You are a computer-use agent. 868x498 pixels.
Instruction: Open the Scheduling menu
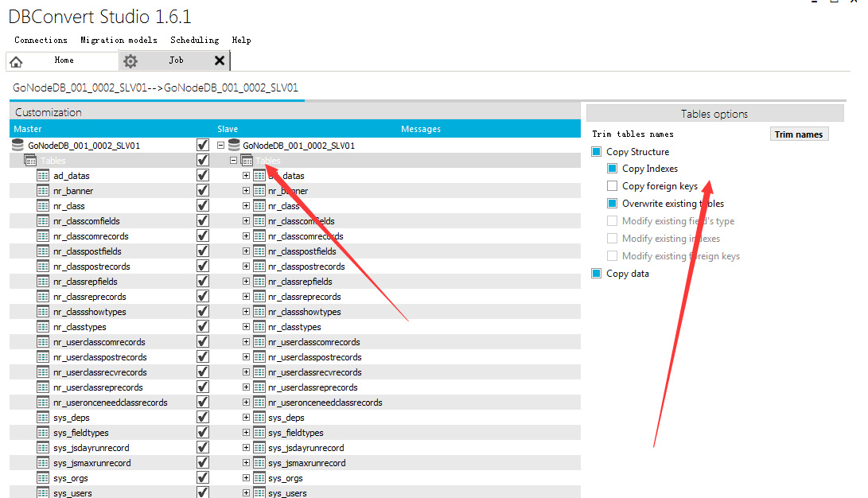195,40
